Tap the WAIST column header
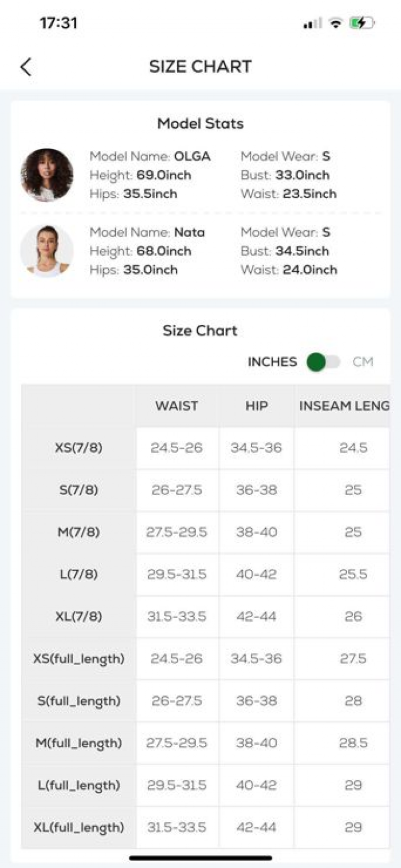Image resolution: width=401 pixels, height=868 pixels. (177, 406)
